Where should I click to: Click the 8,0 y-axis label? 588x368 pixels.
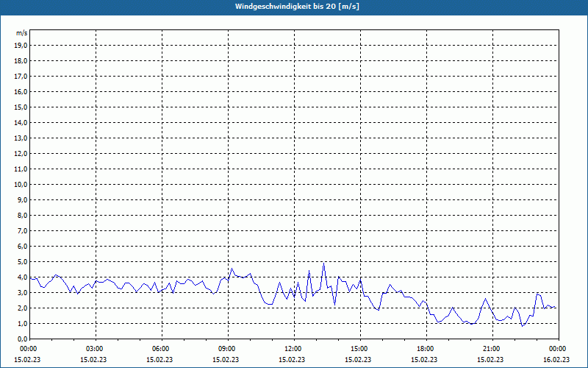coord(22,215)
